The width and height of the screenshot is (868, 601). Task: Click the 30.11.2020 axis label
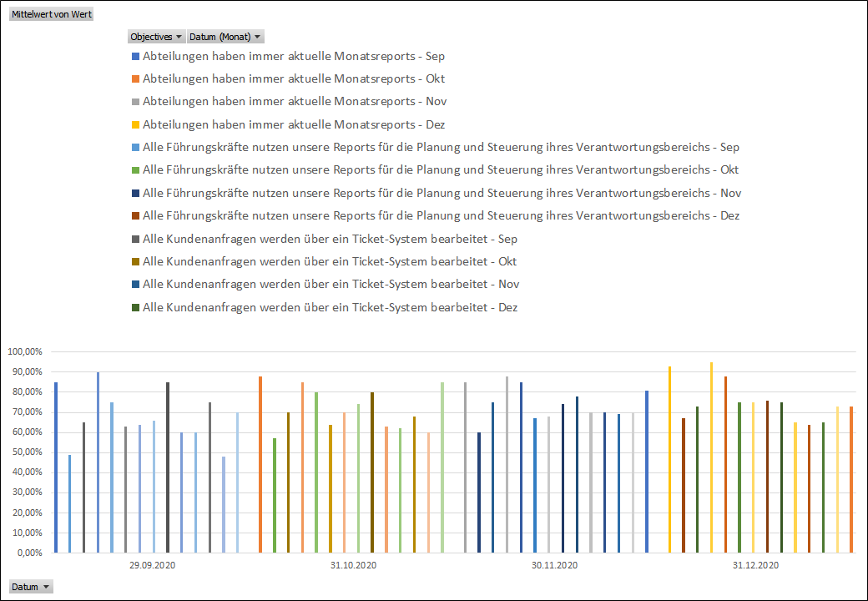coord(555,565)
